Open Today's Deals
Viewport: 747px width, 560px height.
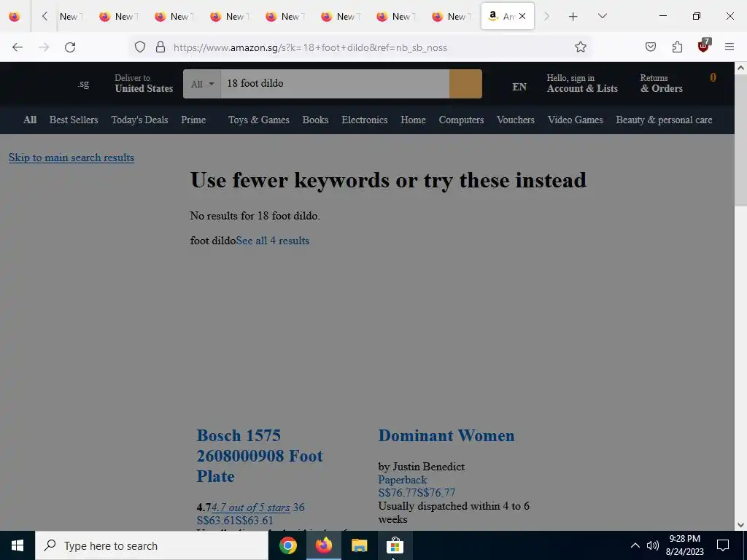(x=139, y=120)
